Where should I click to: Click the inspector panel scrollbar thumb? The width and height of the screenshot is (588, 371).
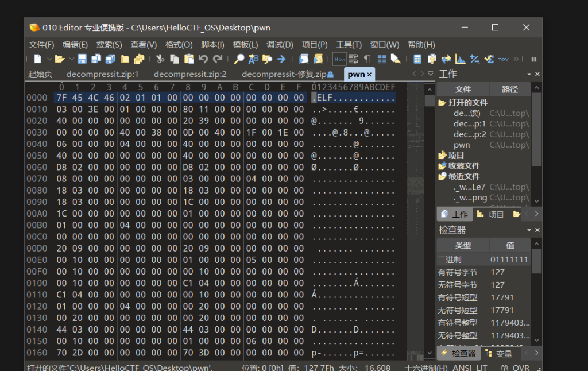[537, 261]
